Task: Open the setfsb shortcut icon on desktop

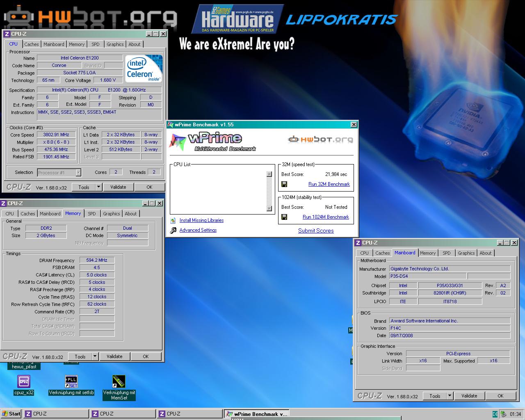Action: click(x=71, y=381)
